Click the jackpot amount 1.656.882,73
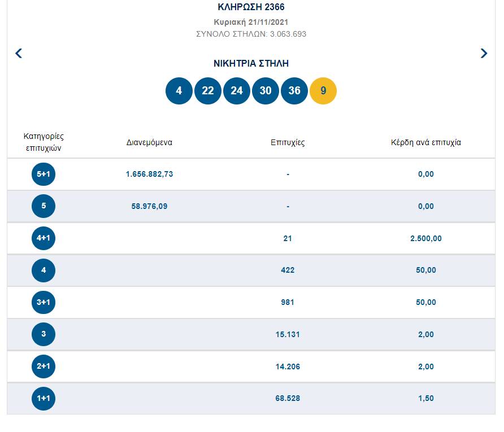This screenshot has width=504, height=432. [150, 174]
